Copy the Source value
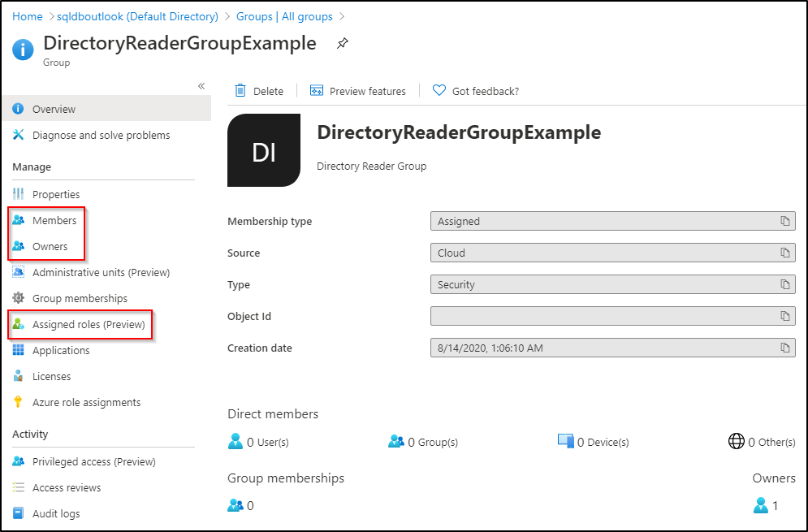Screen dimensions: 808x532 (784, 253)
